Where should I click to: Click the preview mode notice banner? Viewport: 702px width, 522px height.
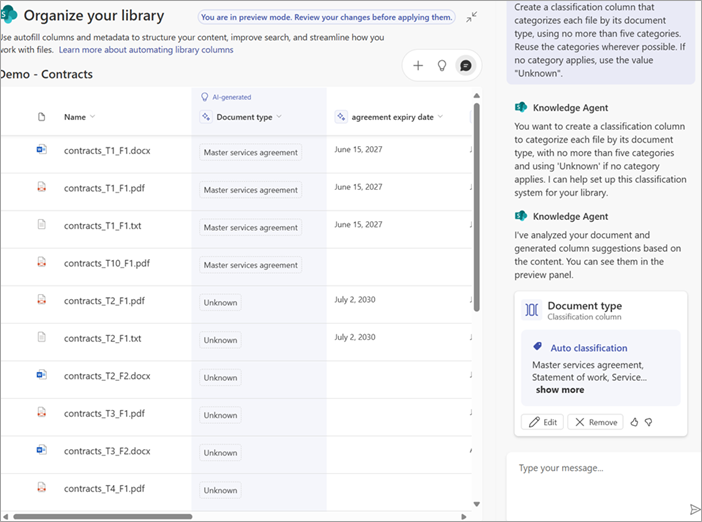326,17
